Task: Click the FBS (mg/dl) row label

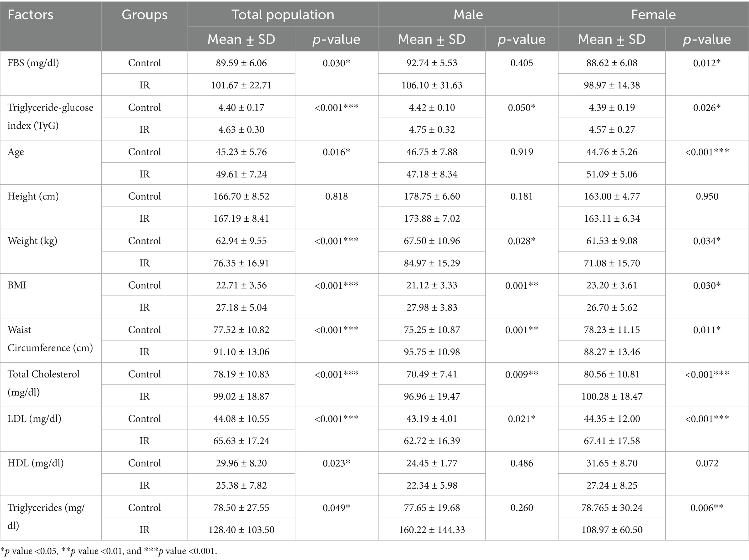Action: click(x=33, y=63)
